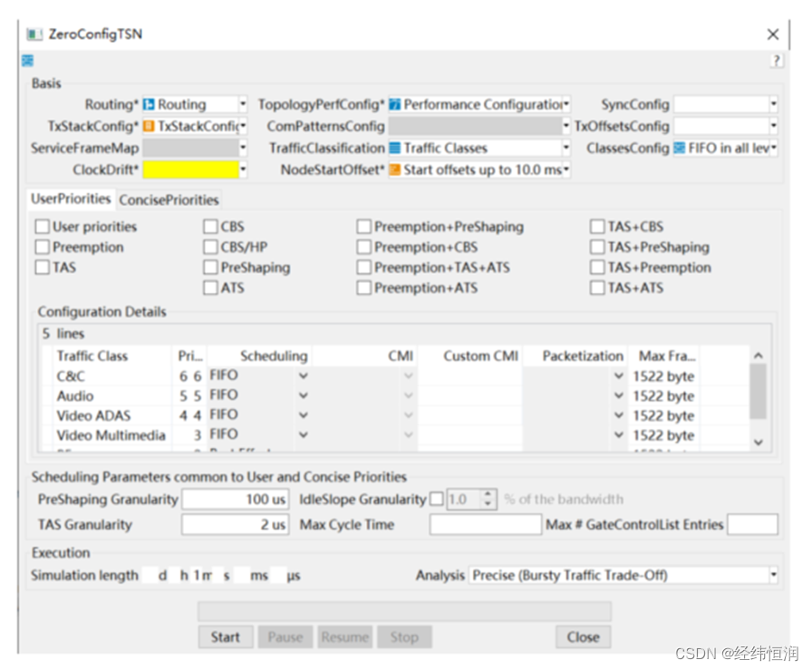Viewport: 812px width, 670px height.
Task: Expand the TrafficClassification dropdown
Action: coord(566,148)
